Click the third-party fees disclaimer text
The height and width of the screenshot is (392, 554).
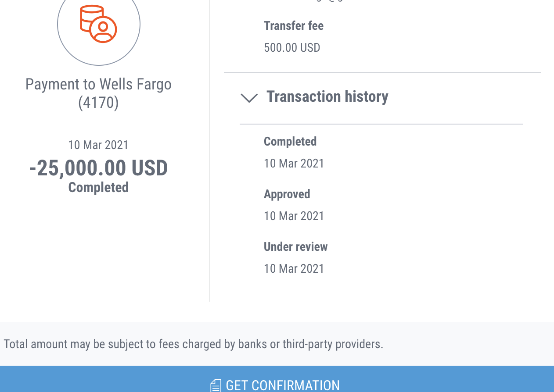click(194, 344)
